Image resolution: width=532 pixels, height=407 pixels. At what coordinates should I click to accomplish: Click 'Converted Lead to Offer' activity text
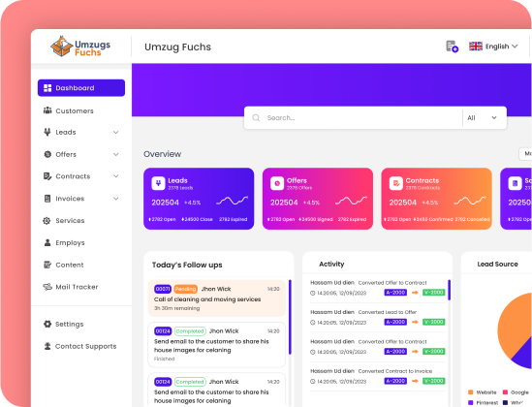click(x=388, y=312)
